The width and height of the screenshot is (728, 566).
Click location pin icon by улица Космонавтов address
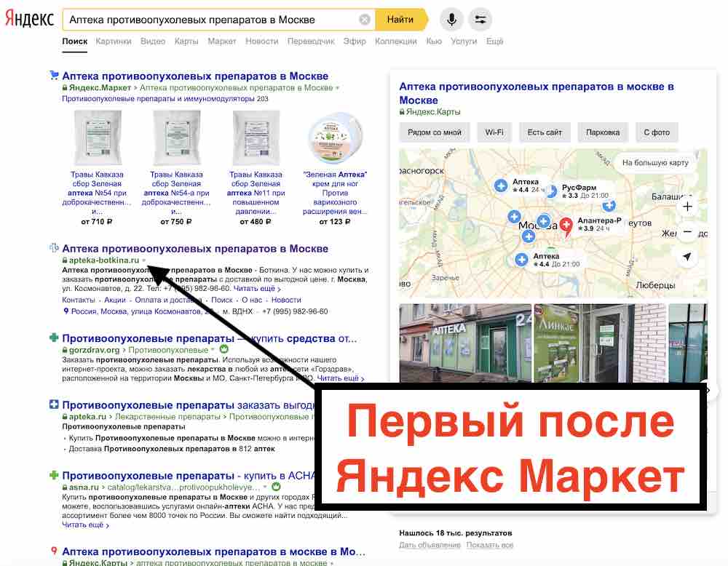[66, 311]
